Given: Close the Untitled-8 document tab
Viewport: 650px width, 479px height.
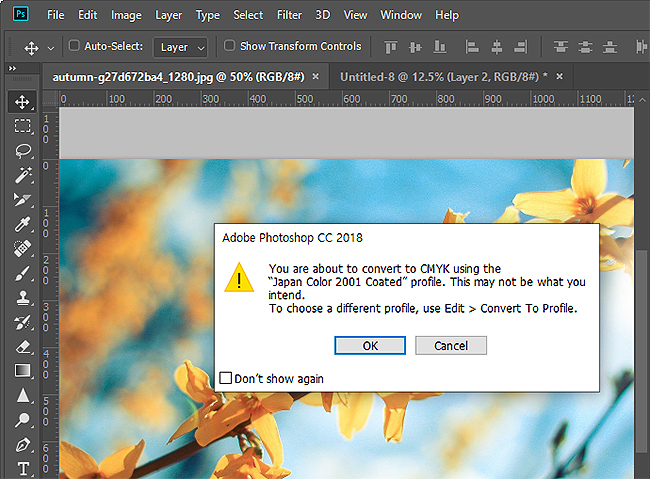Looking at the screenshot, I should click(560, 76).
